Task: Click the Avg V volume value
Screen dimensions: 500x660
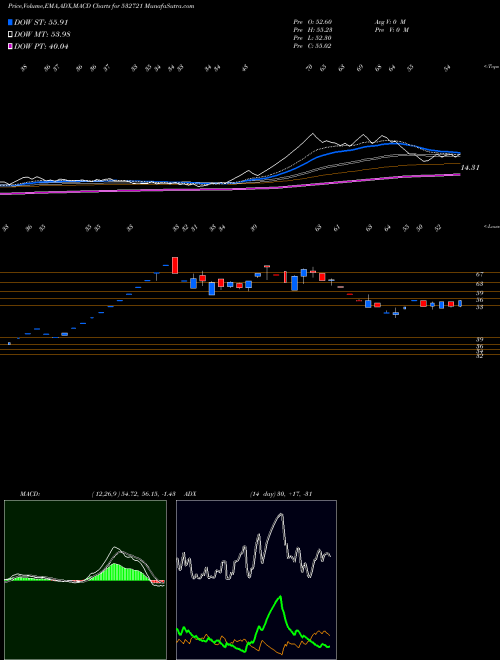Action: [x=389, y=22]
